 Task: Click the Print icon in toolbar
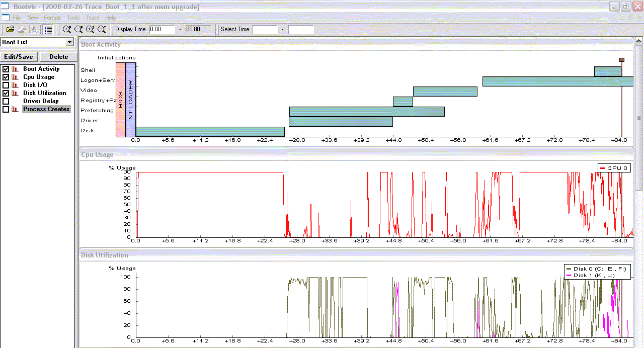coord(22,29)
